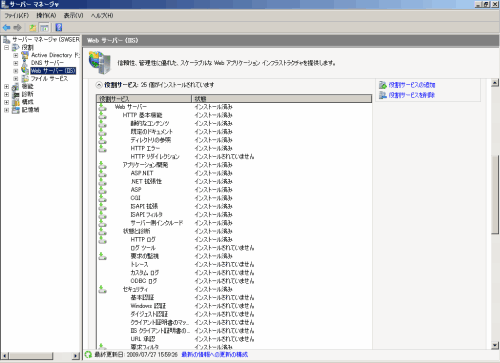The image size is (500, 363).
Task: Click installed icon beside 要求の監視 row
Action: [103, 256]
